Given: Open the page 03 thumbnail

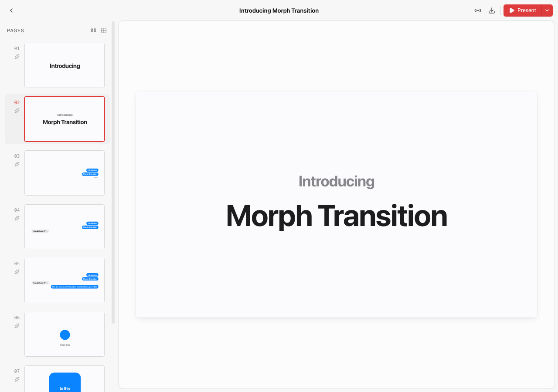Looking at the screenshot, I should 65,173.
